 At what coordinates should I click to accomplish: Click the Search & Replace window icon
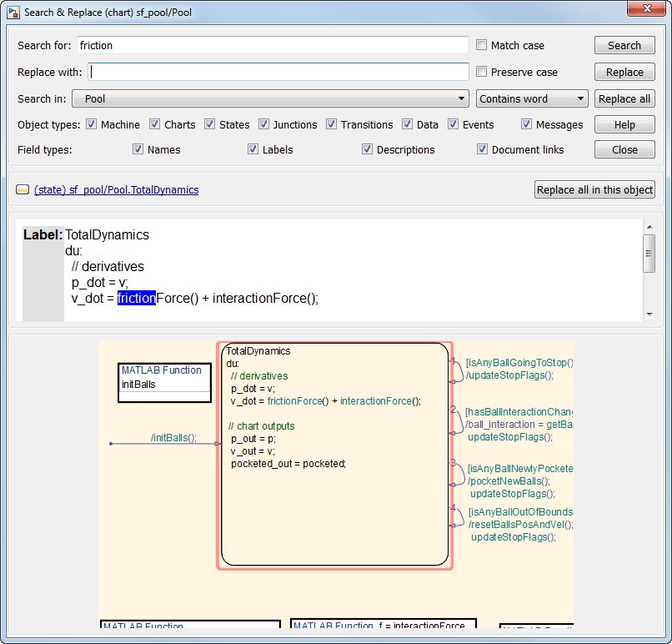click(13, 12)
